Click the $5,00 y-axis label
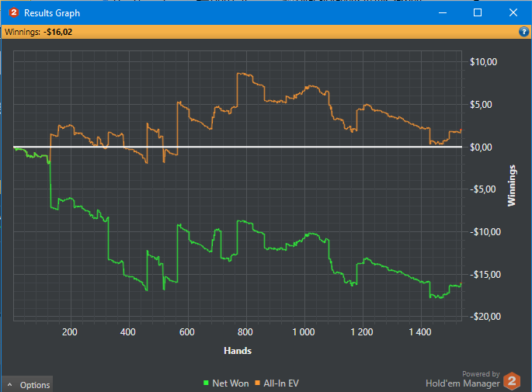The height and width of the screenshot is (392, 532). point(481,105)
